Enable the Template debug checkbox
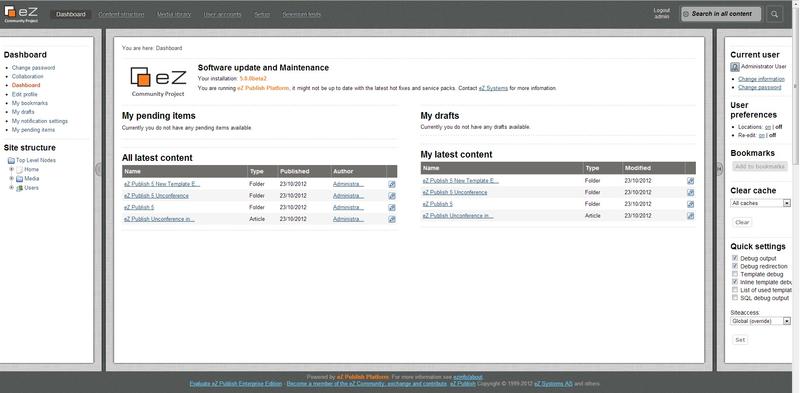Image resolution: width=800 pixels, height=393 pixels. (735, 274)
